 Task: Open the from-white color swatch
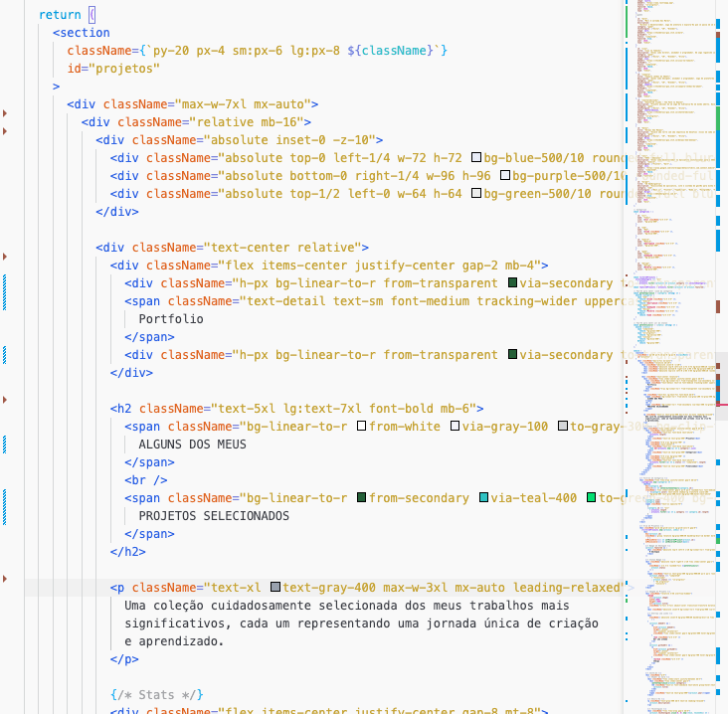click(362, 426)
